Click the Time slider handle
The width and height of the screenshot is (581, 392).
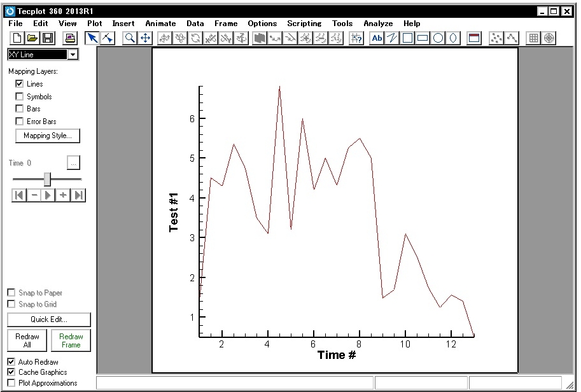pyautogui.click(x=48, y=179)
